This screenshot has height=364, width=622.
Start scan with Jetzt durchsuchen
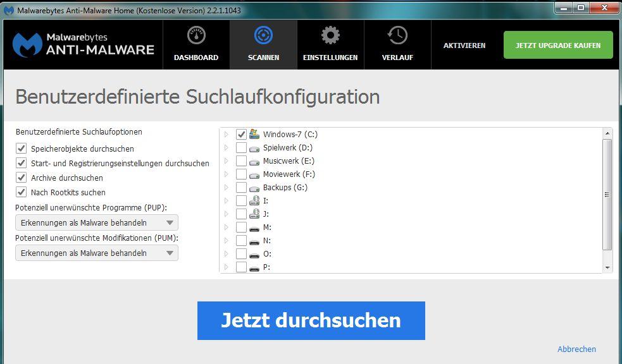click(x=311, y=320)
